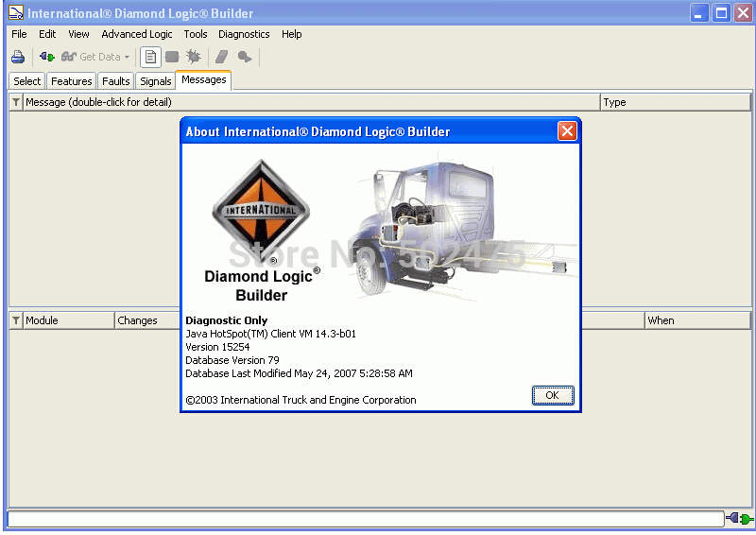
Task: Maximize the Diamond Logic Builder window
Action: (x=721, y=13)
